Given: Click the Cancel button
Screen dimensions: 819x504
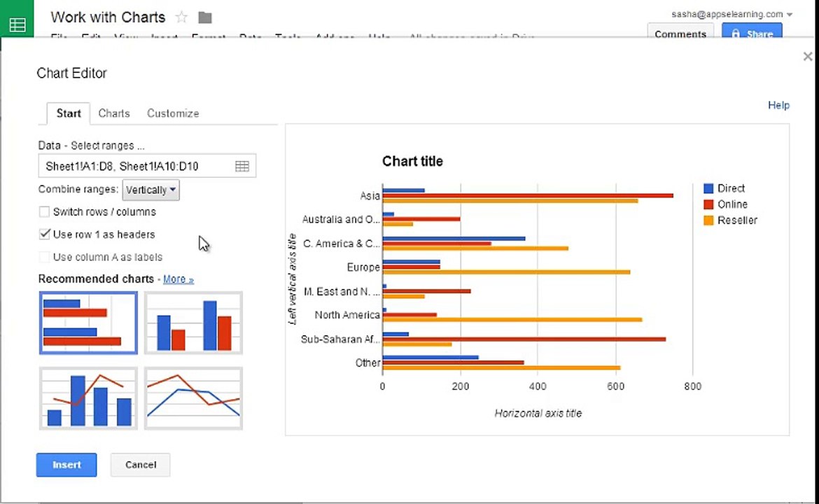Looking at the screenshot, I should tap(141, 465).
